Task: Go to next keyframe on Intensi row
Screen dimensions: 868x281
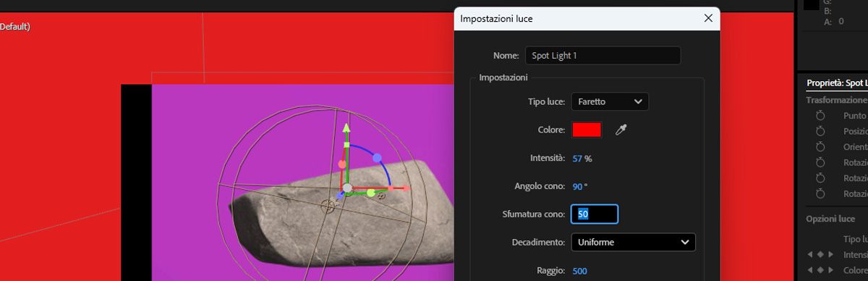Action: click(x=830, y=254)
